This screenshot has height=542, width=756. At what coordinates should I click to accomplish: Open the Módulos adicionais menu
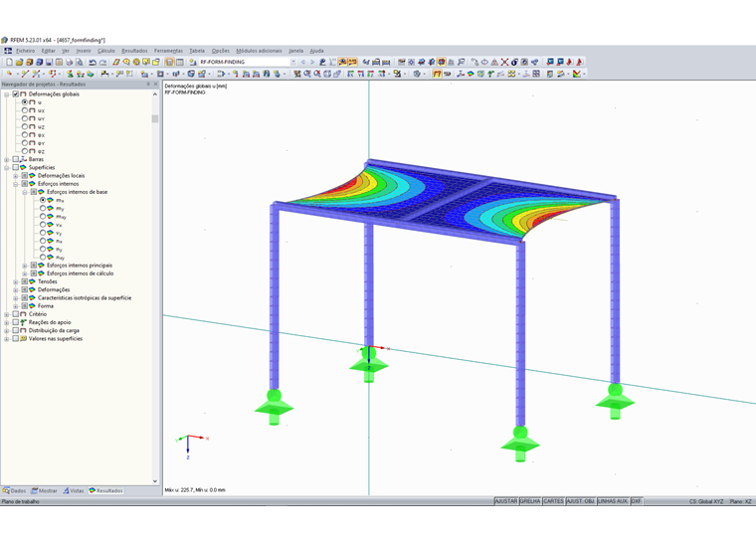[259, 51]
